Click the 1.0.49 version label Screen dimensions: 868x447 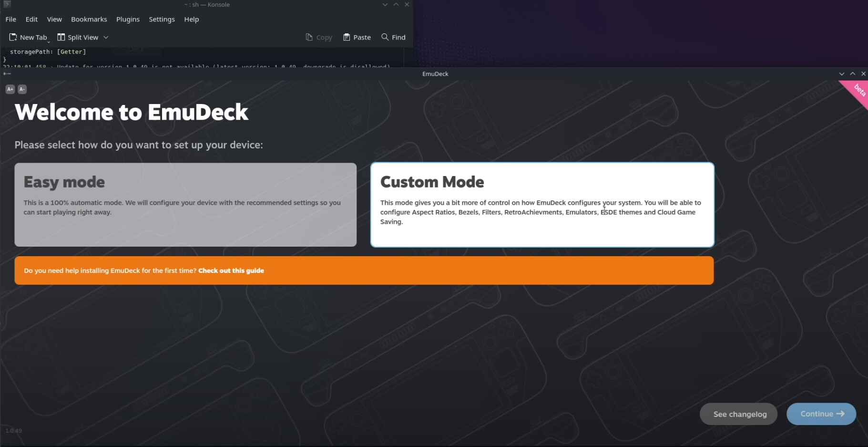pyautogui.click(x=14, y=431)
